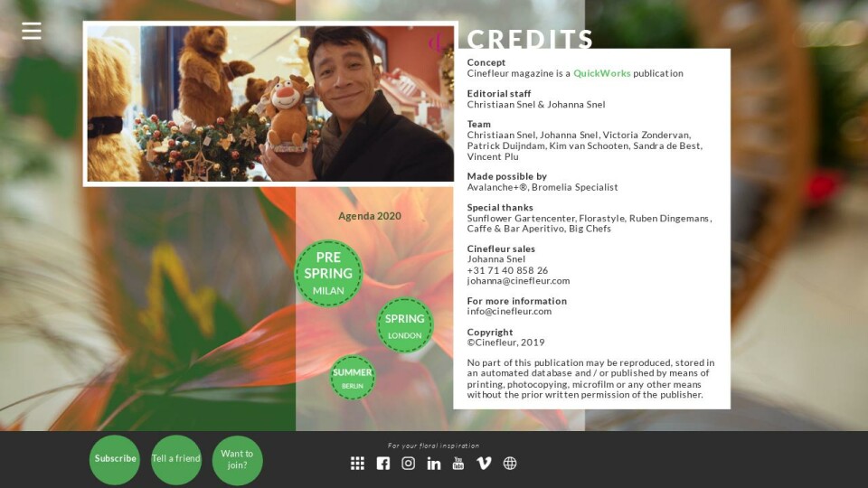Open the Vimeo icon
This screenshot has height=488, width=868.
pyautogui.click(x=484, y=463)
